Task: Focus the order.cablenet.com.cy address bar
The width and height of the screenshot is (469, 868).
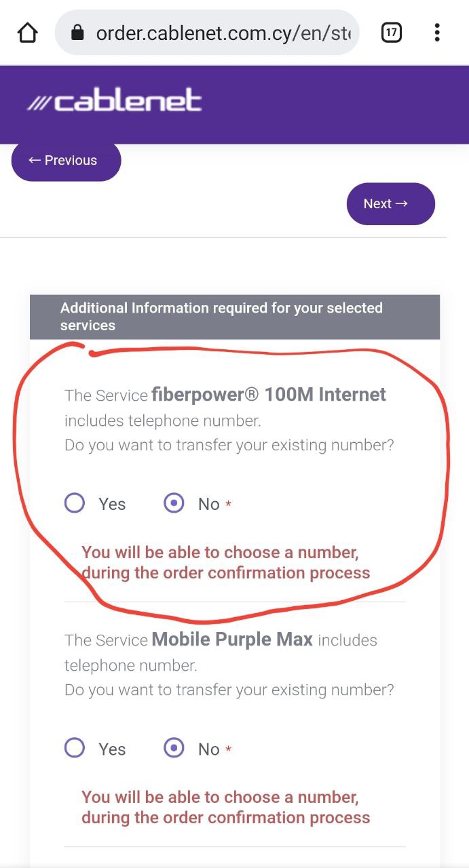Action: click(223, 33)
